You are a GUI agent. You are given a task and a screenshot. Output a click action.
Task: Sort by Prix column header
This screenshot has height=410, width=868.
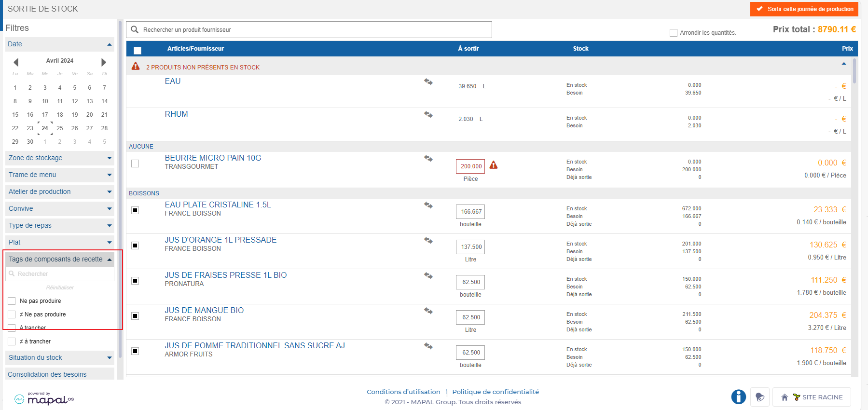847,49
